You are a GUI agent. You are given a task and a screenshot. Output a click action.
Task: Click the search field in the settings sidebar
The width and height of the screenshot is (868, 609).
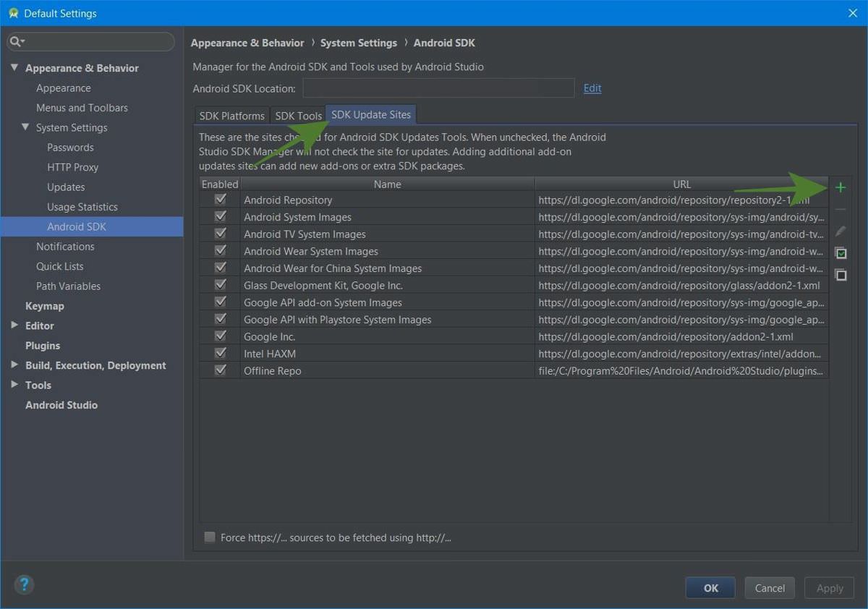click(x=90, y=41)
